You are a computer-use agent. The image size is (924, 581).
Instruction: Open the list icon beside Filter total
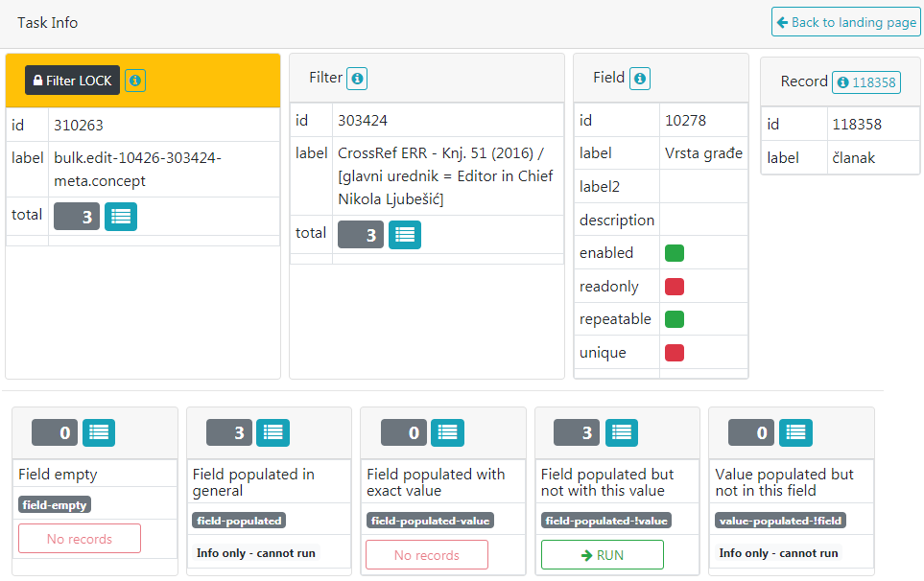coord(404,234)
